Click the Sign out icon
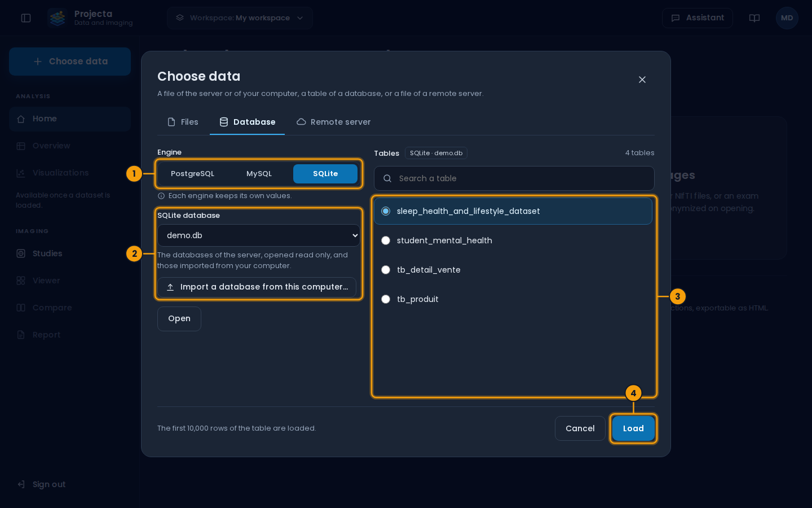812x508 pixels. click(x=21, y=485)
